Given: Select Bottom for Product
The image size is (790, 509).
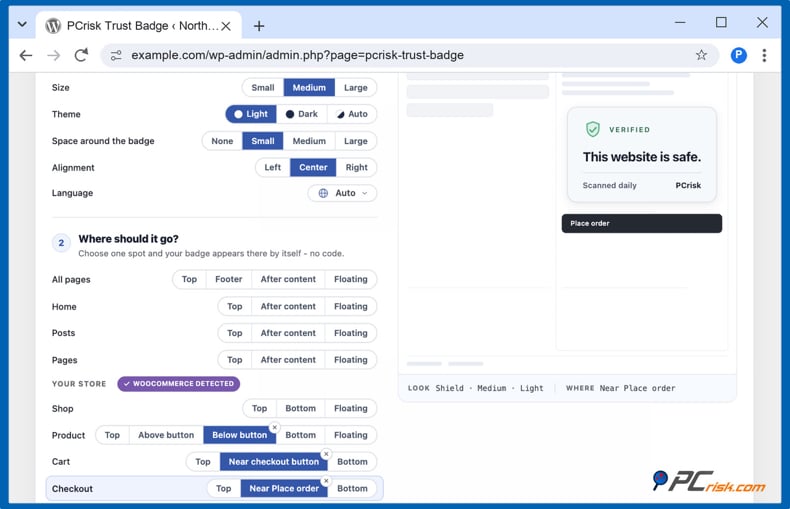Looking at the screenshot, I should pyautogui.click(x=300, y=435).
